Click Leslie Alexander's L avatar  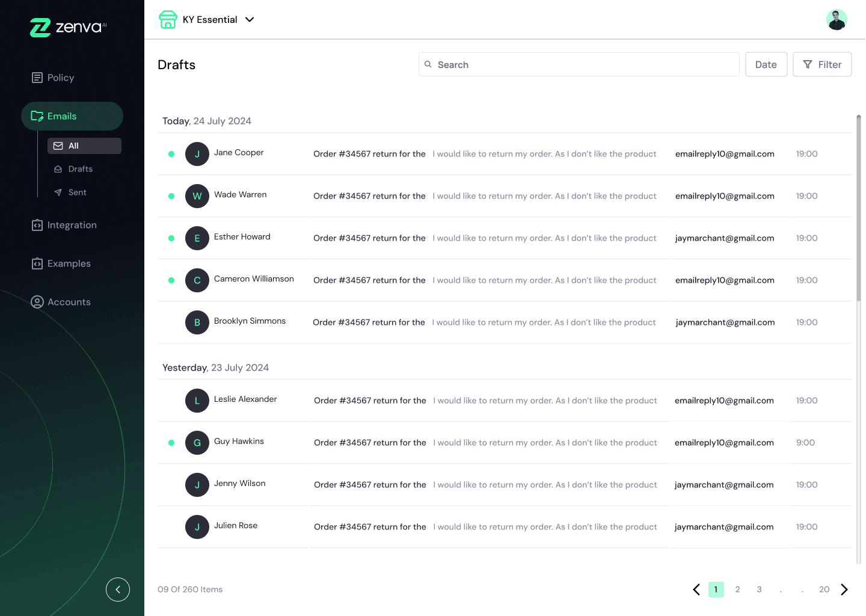click(197, 401)
